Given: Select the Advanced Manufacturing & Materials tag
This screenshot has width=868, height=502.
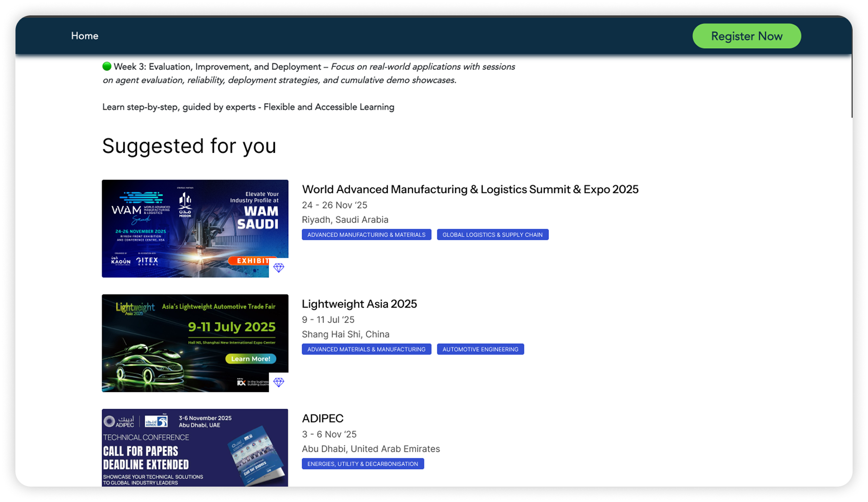Looking at the screenshot, I should point(366,235).
